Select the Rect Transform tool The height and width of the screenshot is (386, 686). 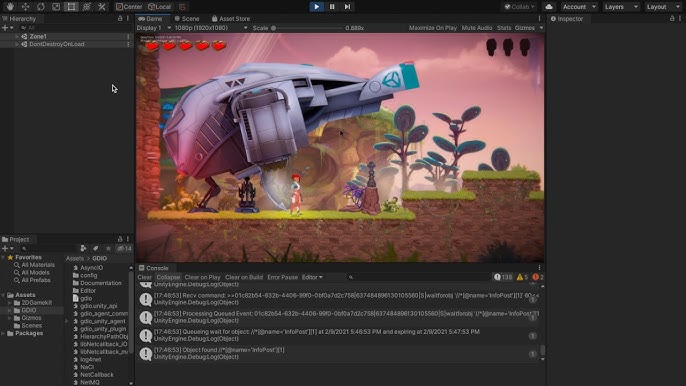pos(71,7)
